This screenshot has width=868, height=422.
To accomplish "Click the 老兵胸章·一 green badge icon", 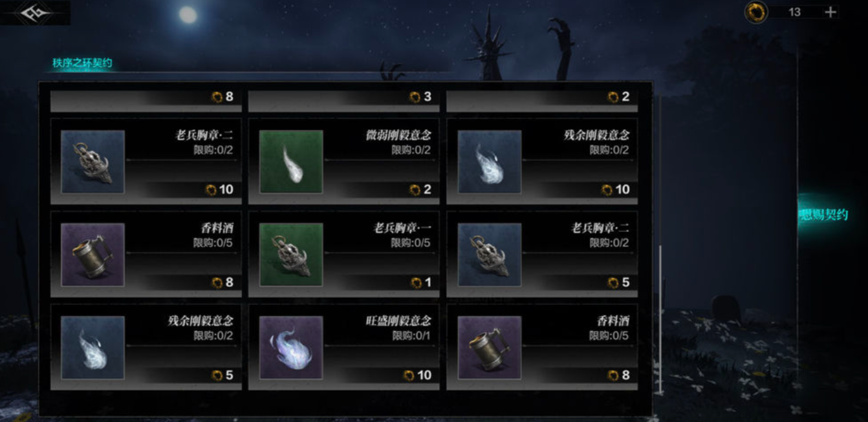I will click(x=291, y=255).
